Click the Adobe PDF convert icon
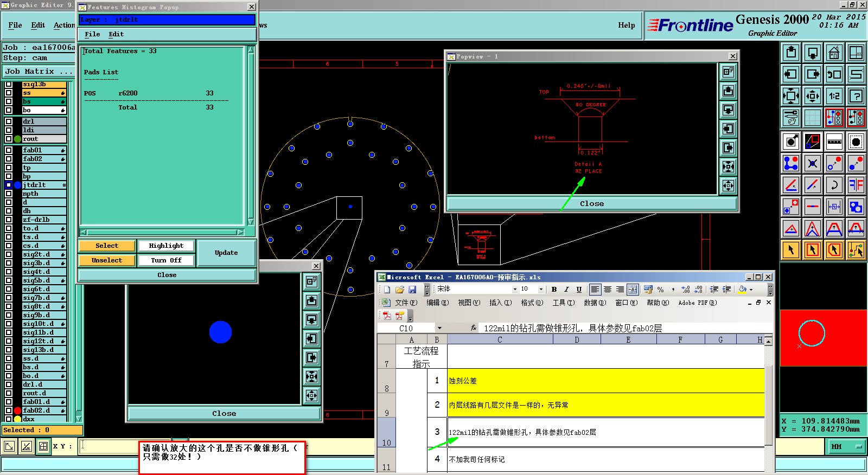Viewport: 868px width, 475px height. (387, 316)
